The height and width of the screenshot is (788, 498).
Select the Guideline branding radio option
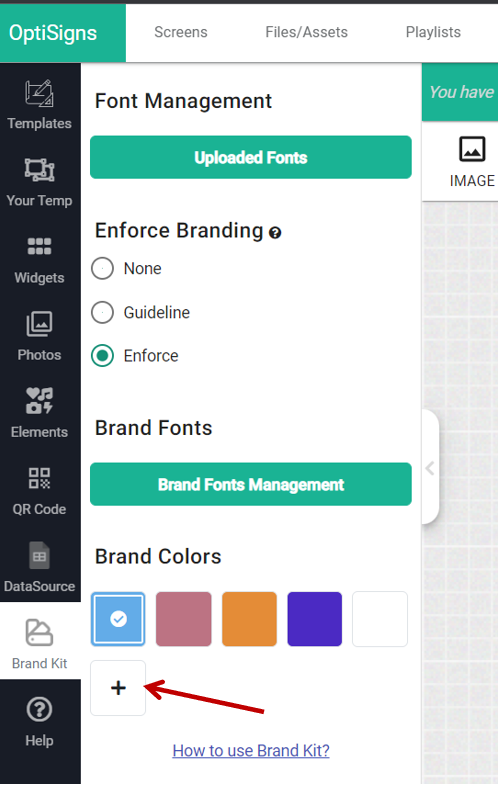pos(103,313)
